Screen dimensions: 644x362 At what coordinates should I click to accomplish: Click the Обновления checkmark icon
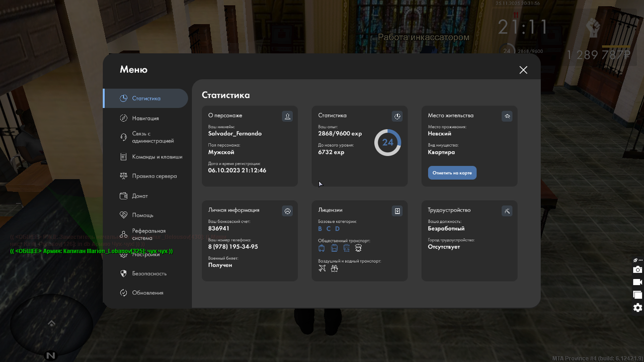pos(123,293)
